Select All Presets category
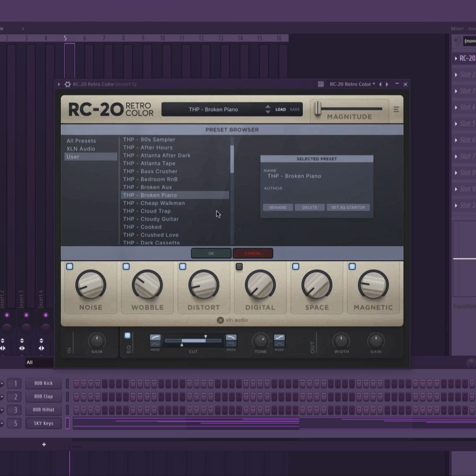 (x=82, y=141)
